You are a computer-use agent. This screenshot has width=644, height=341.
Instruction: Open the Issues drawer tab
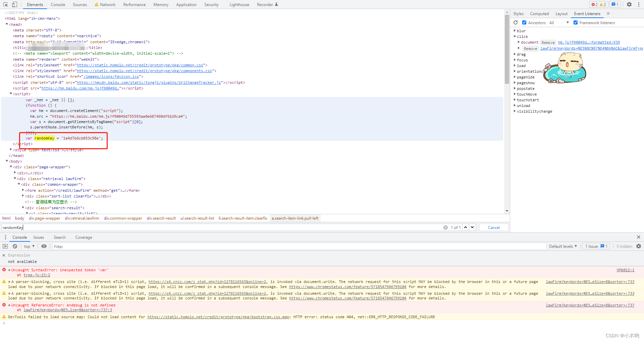(x=39, y=237)
